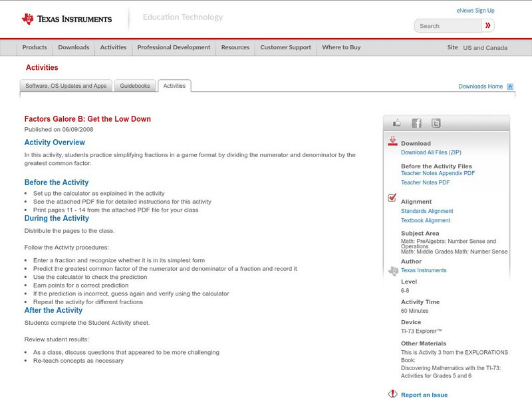Open the Teacher Notes PDF link
The image size is (532, 398).
[x=425, y=182]
